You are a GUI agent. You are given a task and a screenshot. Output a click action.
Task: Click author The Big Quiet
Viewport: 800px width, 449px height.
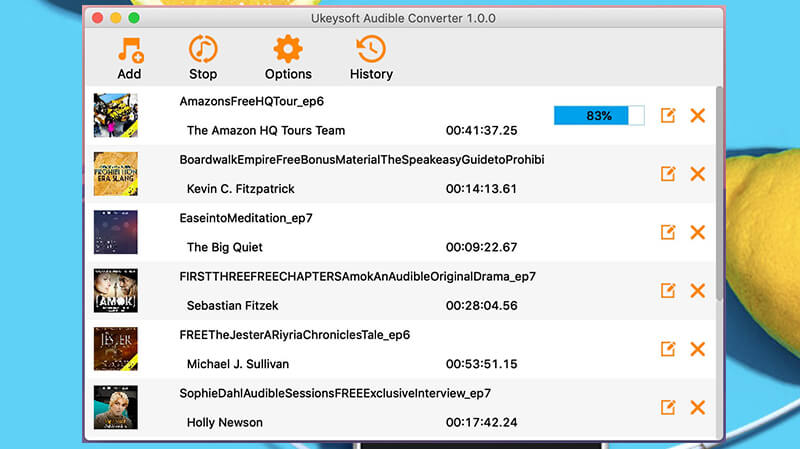[224, 247]
